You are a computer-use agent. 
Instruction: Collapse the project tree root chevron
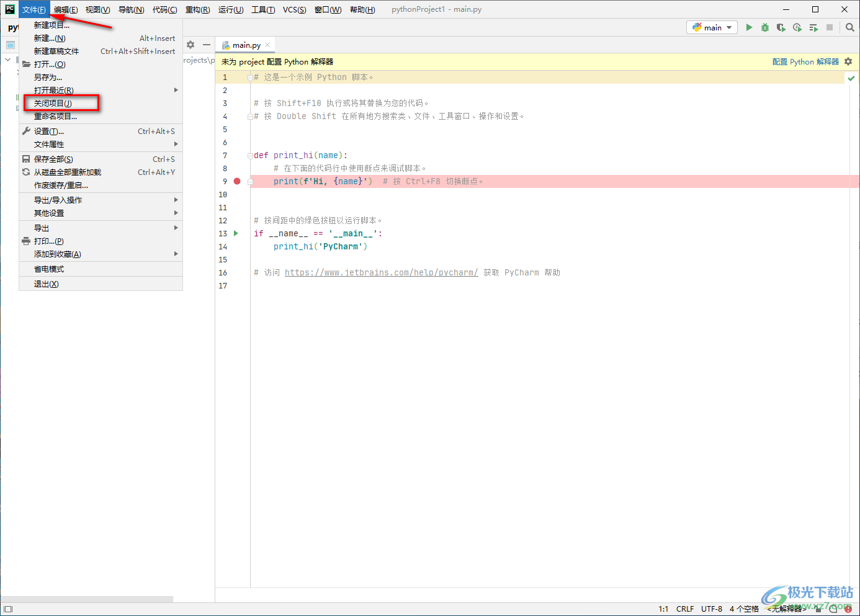pos(7,60)
